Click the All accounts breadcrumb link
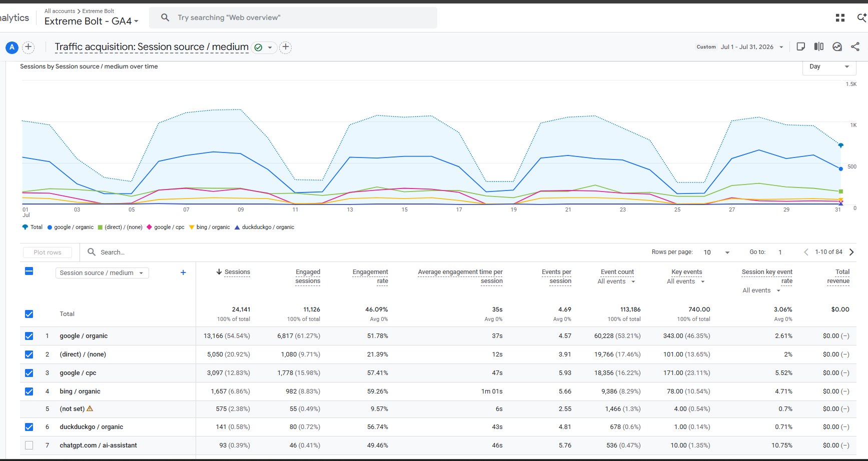The width and height of the screenshot is (868, 461). coord(60,11)
